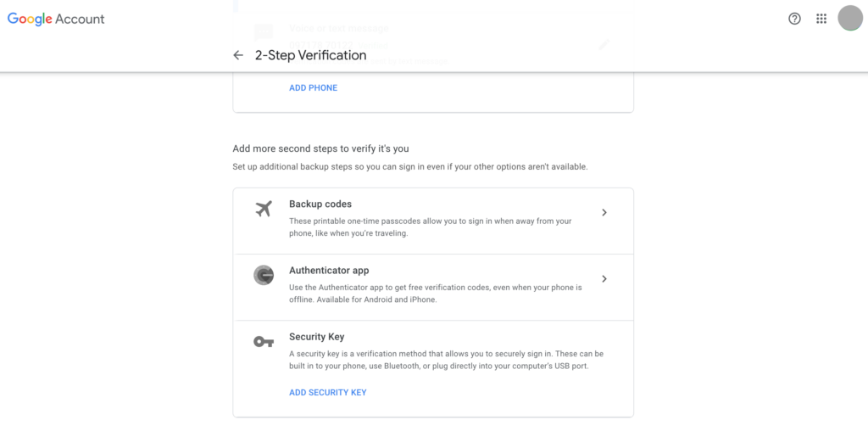Expand Backup codes with its chevron arrow
Image resolution: width=868 pixels, height=431 pixels.
[604, 212]
